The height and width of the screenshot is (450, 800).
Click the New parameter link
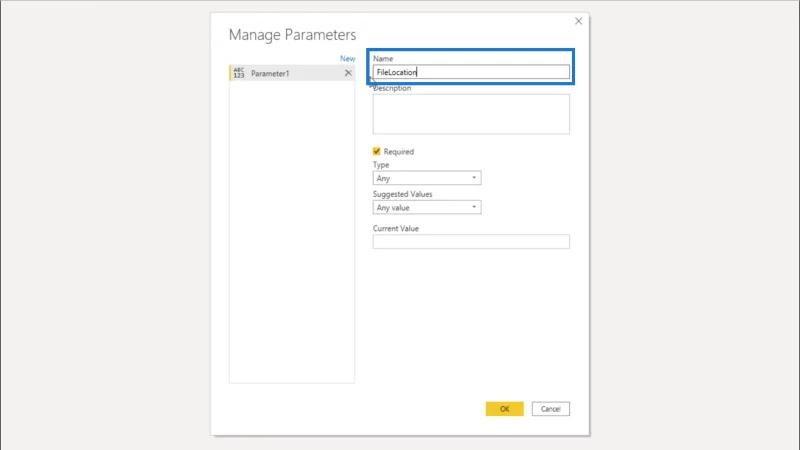pyautogui.click(x=347, y=59)
